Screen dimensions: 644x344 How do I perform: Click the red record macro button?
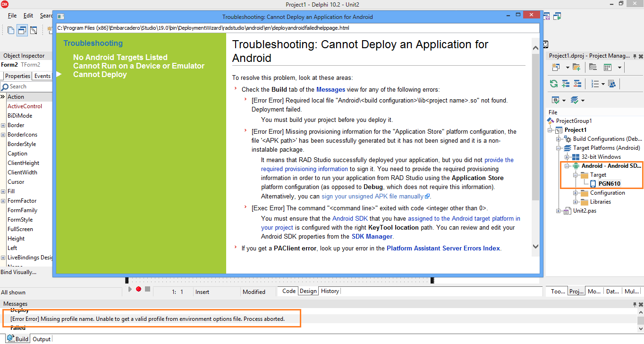(x=138, y=289)
